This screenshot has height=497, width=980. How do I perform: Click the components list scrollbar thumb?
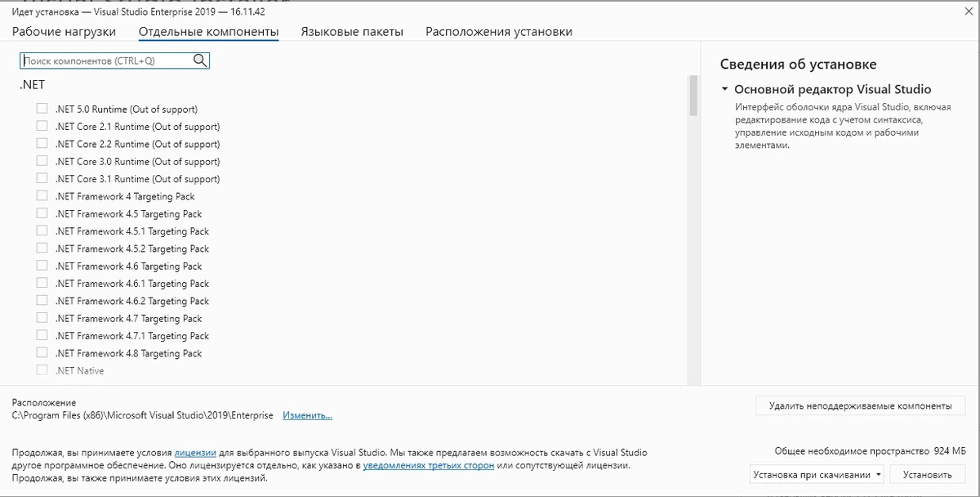coord(693,96)
